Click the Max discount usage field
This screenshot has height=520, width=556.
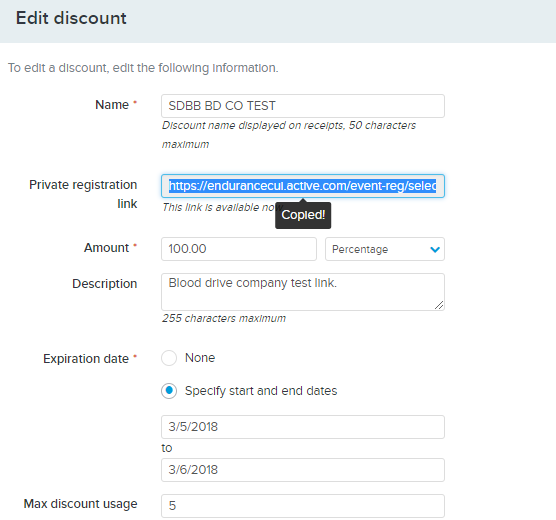point(303,506)
